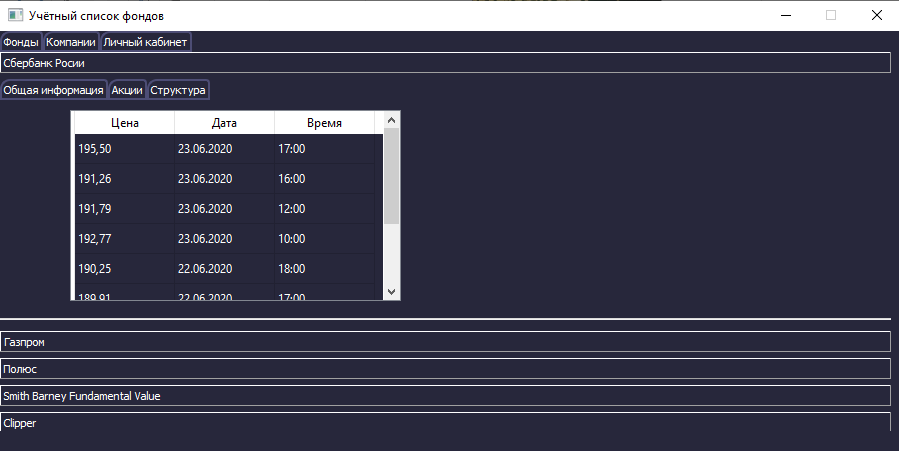Open the Личный кабинет tab
This screenshot has height=451, width=899.
coord(145,42)
